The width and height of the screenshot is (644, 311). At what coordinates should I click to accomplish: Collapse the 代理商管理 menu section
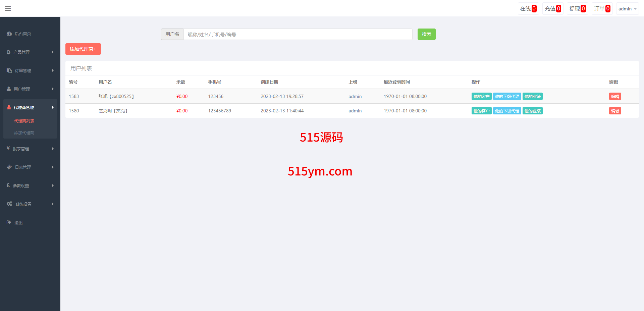(30, 107)
